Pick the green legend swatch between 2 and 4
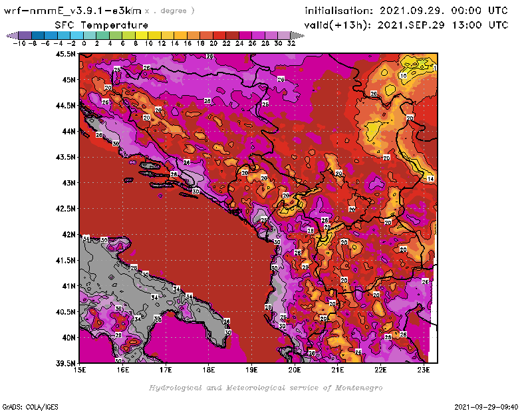 tap(102, 35)
